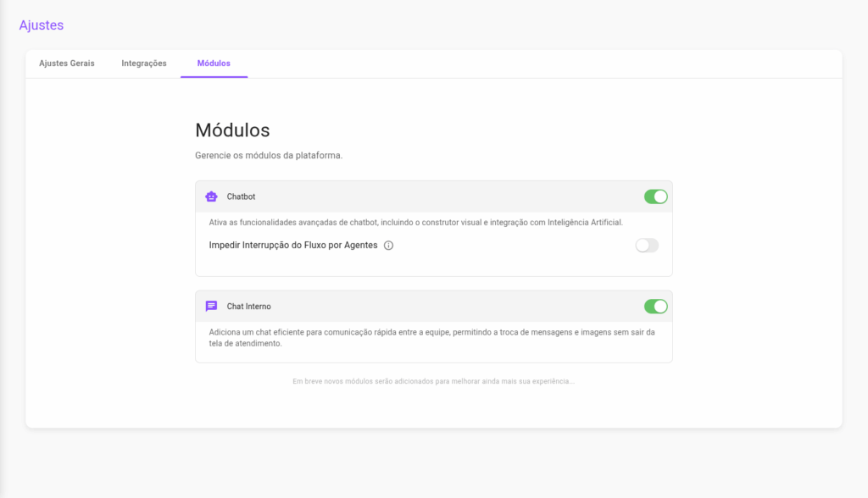Click the Chat Interno message icon
The image size is (868, 498).
211,307
